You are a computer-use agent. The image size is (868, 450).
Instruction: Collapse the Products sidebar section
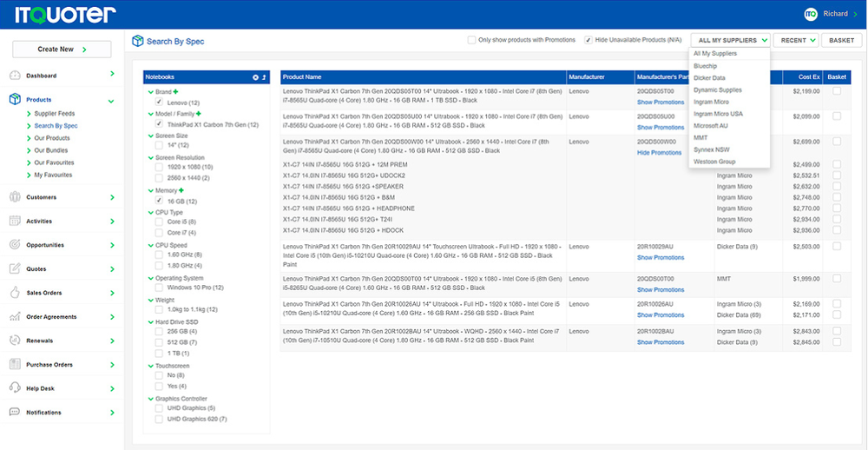(x=111, y=101)
